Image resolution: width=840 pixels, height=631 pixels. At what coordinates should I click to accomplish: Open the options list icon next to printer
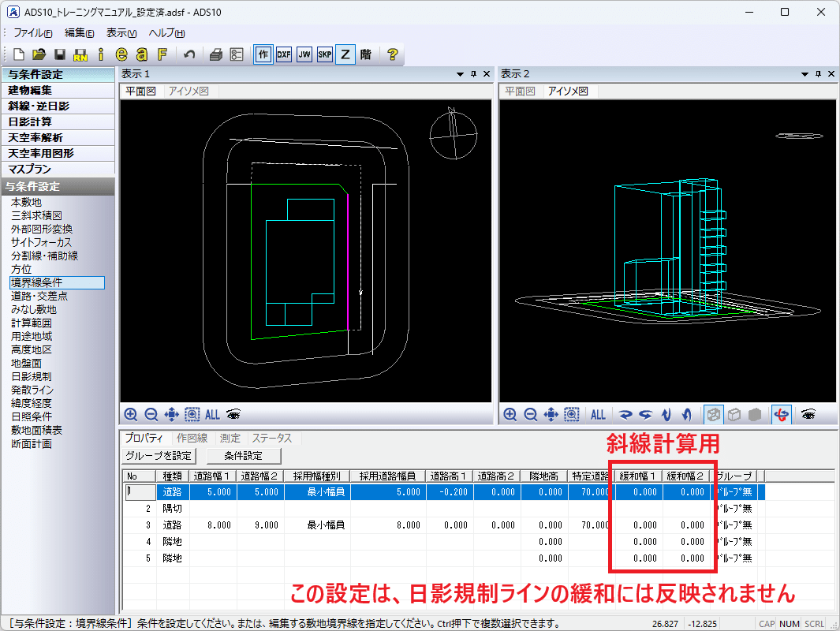(x=237, y=54)
